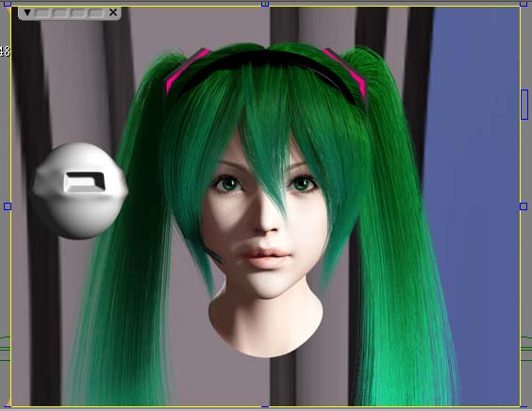Open the preview toolbar's black triangle dropdown
Viewport: 532px width, 411px height.
[x=27, y=13]
